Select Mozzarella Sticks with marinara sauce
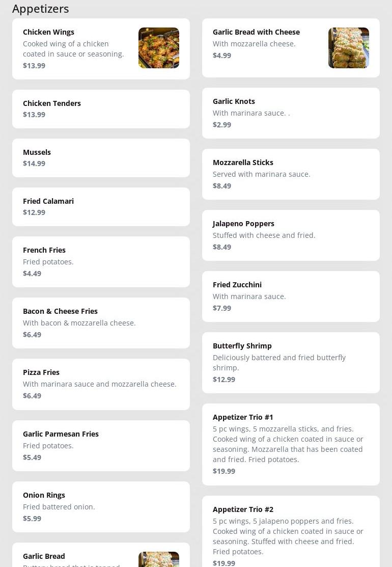The width and height of the screenshot is (392, 567). pyautogui.click(x=291, y=174)
